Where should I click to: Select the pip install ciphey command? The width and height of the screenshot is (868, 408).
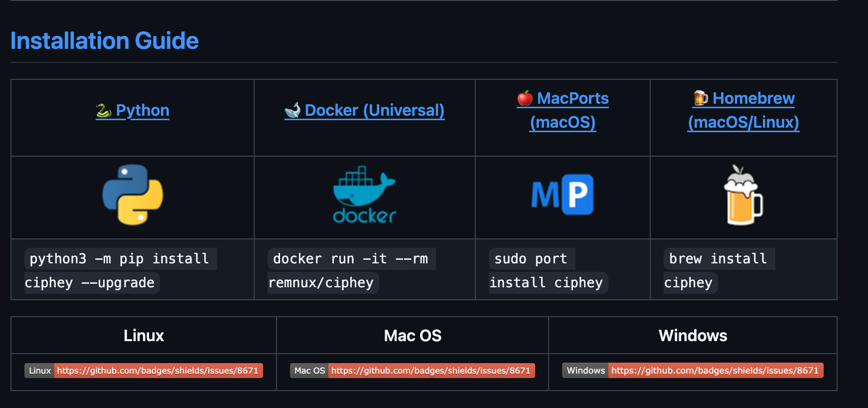click(x=120, y=259)
